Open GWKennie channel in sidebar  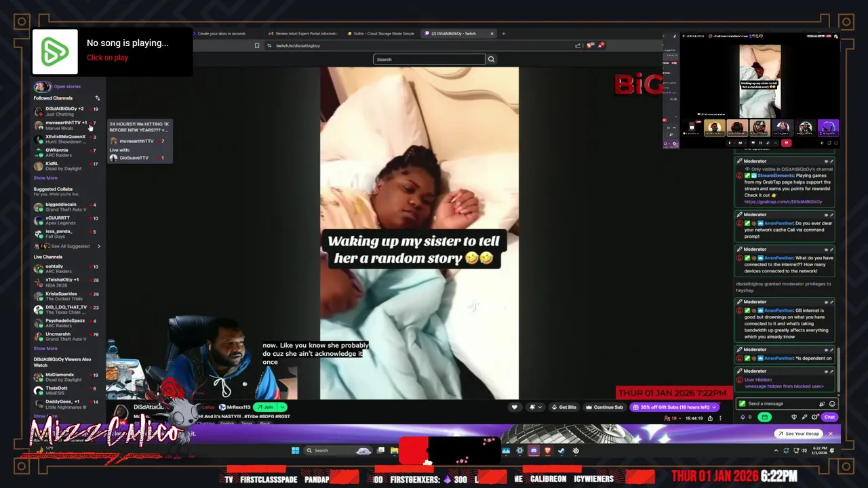66,152
